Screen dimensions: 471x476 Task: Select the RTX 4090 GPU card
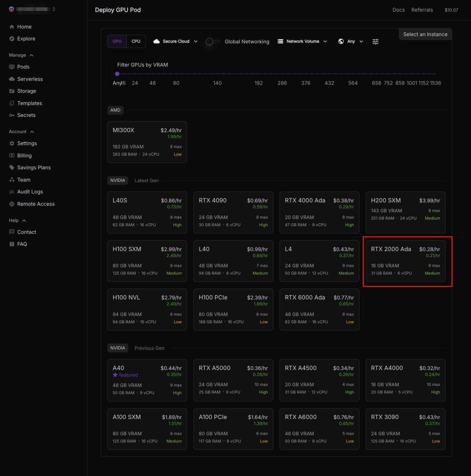pos(233,213)
